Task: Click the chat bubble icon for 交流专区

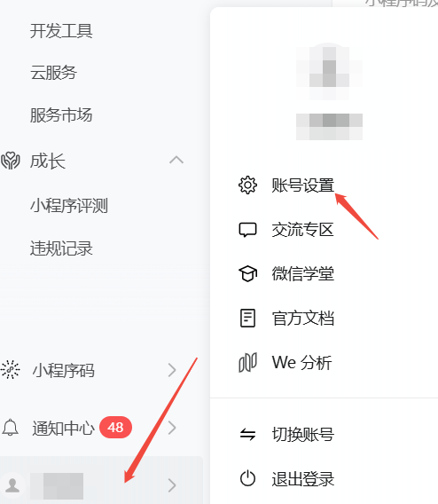Action: point(247,230)
